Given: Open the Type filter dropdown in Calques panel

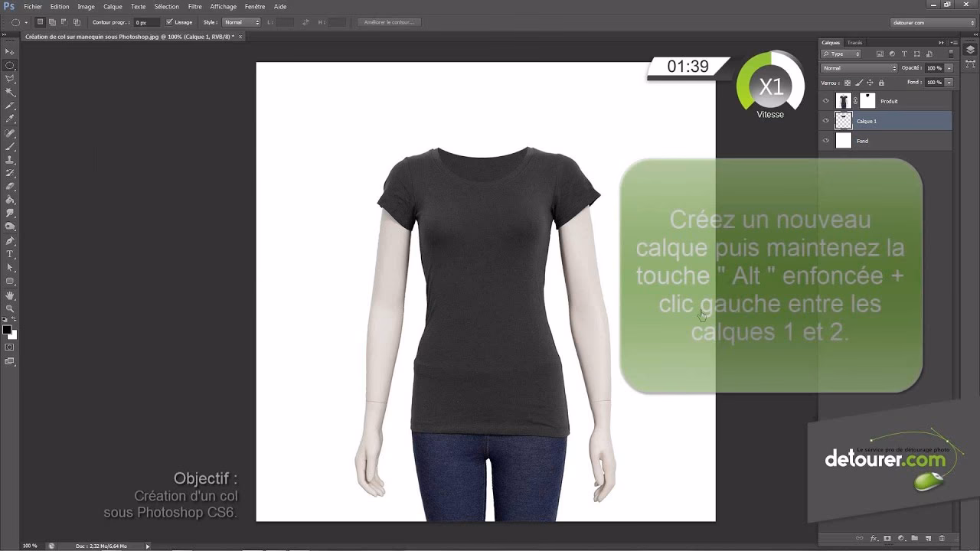Looking at the screenshot, I should click(841, 54).
